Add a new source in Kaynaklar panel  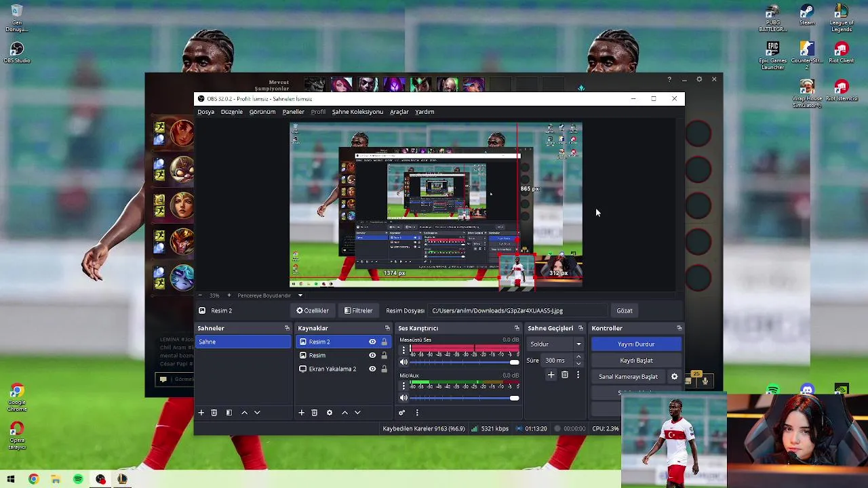[301, 412]
